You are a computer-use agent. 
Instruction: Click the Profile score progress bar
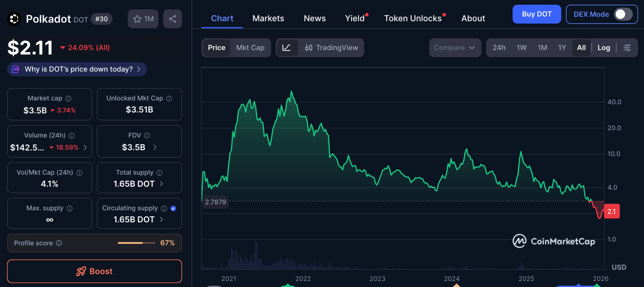click(x=136, y=243)
